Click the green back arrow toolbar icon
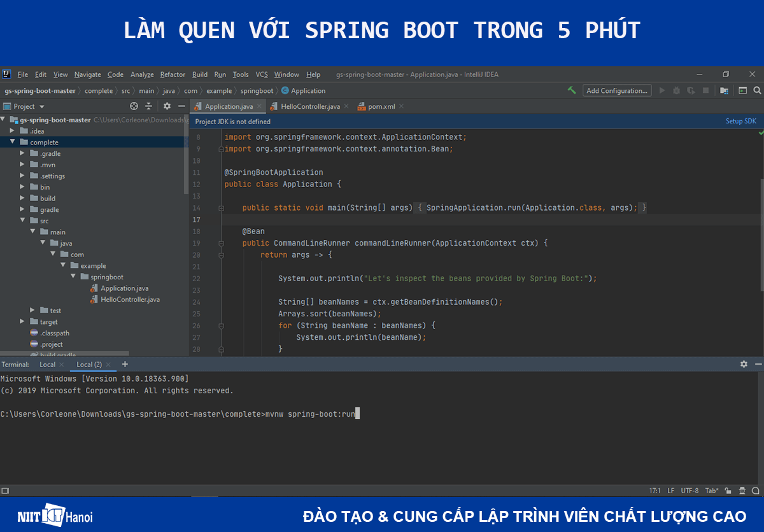This screenshot has height=532, width=764. 572,90
